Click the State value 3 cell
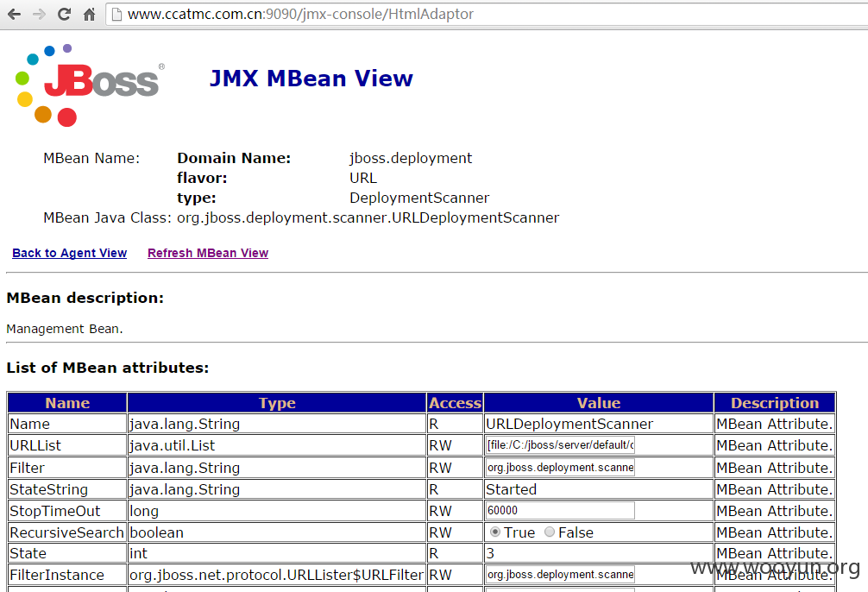The image size is (868, 592). click(x=599, y=553)
